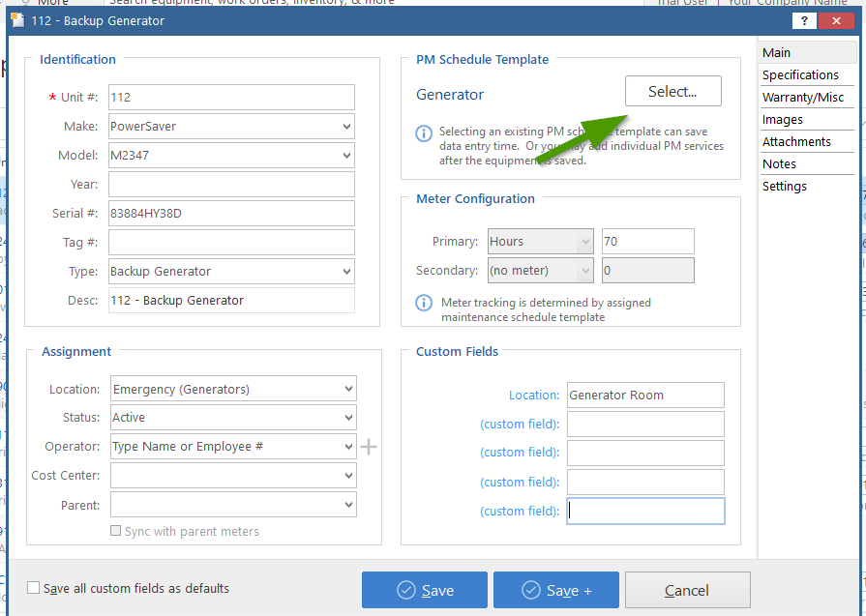This screenshot has height=616, width=866.
Task: Click the Tag # input field
Action: point(231,243)
